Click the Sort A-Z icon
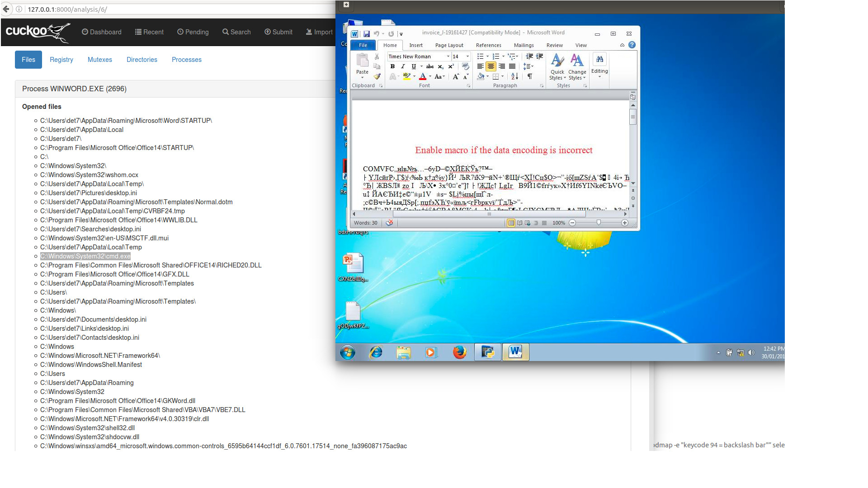 pos(514,76)
